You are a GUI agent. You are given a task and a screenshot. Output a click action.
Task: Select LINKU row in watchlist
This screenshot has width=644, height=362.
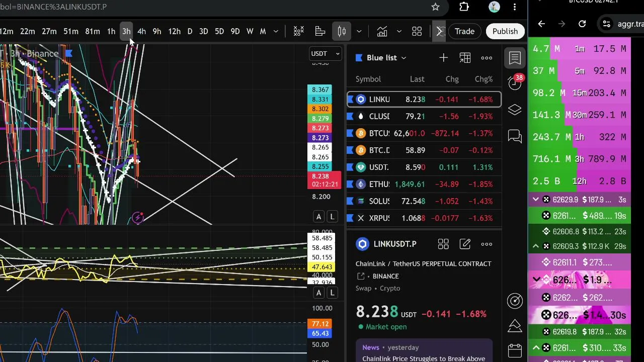click(x=424, y=100)
